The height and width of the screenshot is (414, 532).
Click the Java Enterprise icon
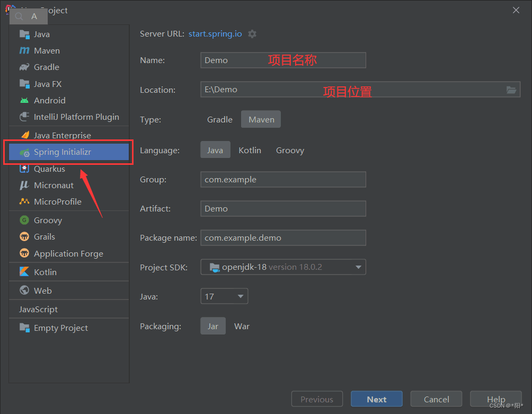pyautogui.click(x=25, y=135)
